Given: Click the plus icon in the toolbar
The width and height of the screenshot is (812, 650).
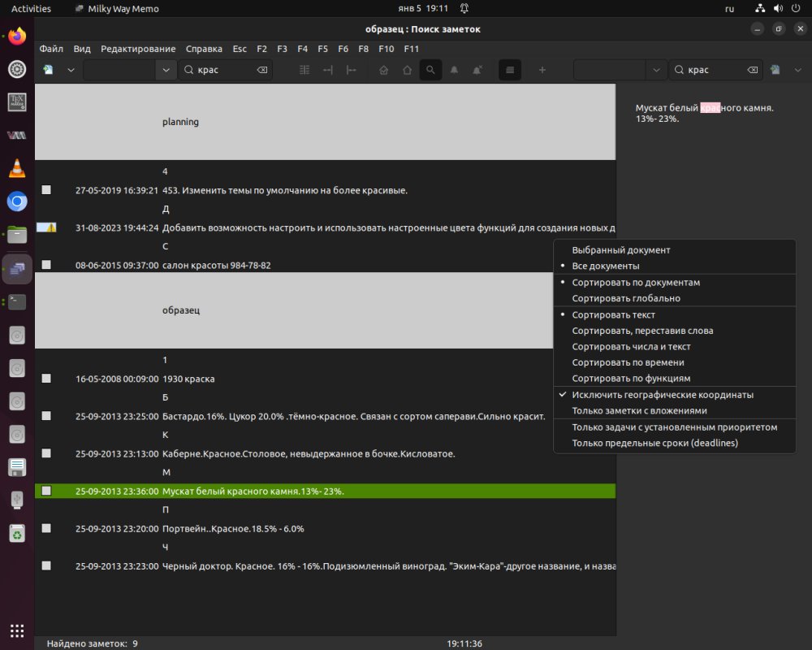Looking at the screenshot, I should click(542, 70).
